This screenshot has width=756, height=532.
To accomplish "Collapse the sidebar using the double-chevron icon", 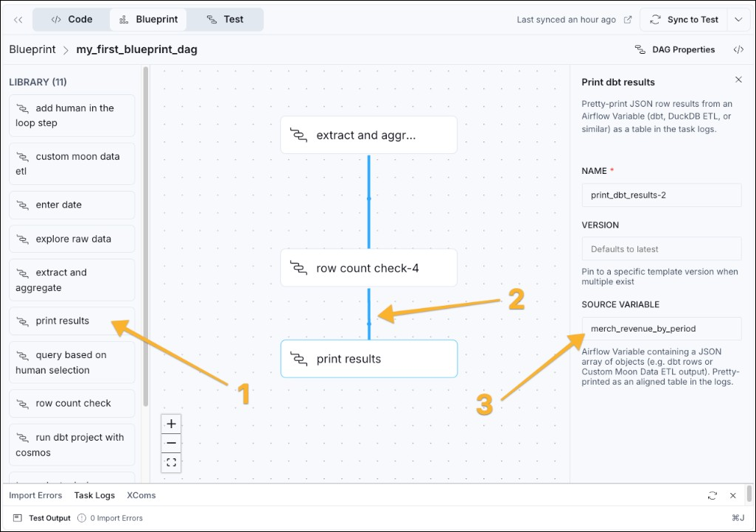I will [x=18, y=19].
